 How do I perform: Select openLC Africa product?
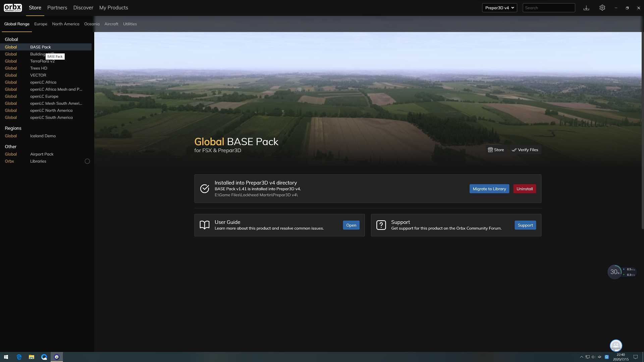[46, 82]
